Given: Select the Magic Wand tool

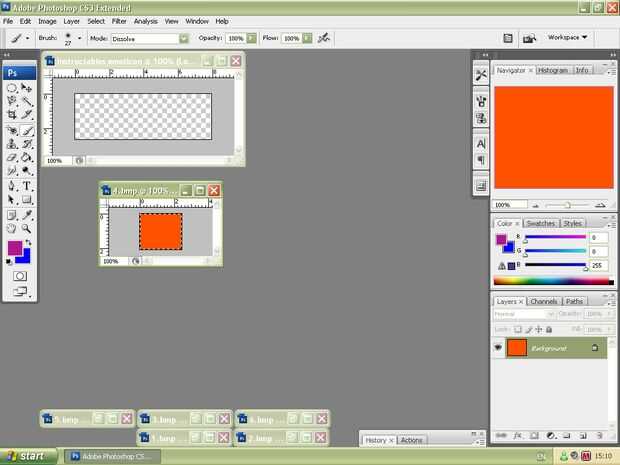Looking at the screenshot, I should 26,101.
